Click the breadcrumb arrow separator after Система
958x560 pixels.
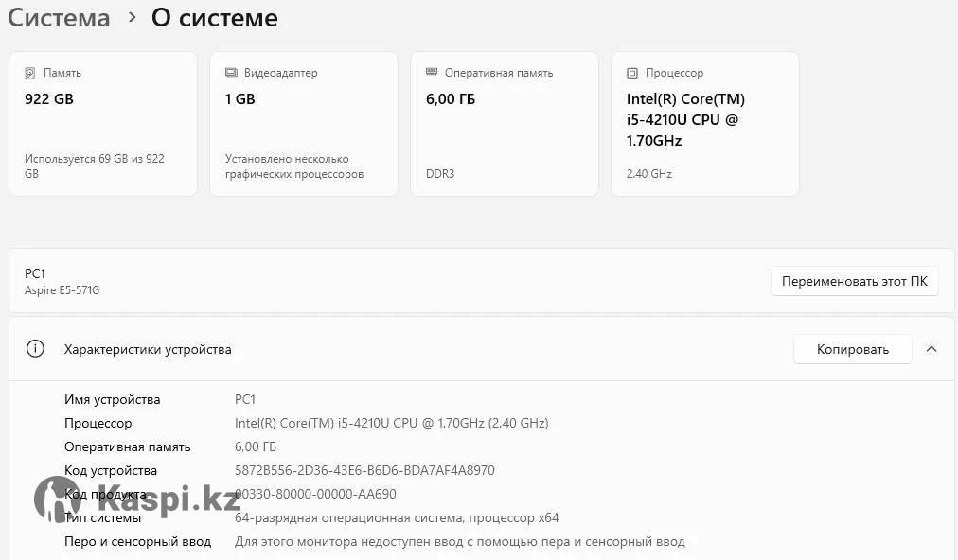pyautogui.click(x=132, y=17)
